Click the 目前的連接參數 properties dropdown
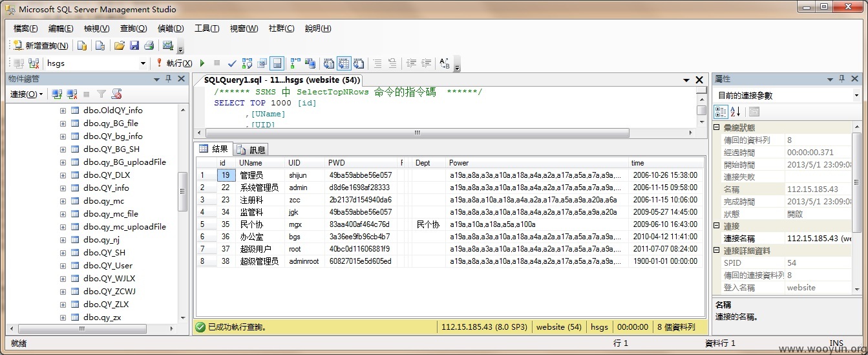 tap(788, 95)
